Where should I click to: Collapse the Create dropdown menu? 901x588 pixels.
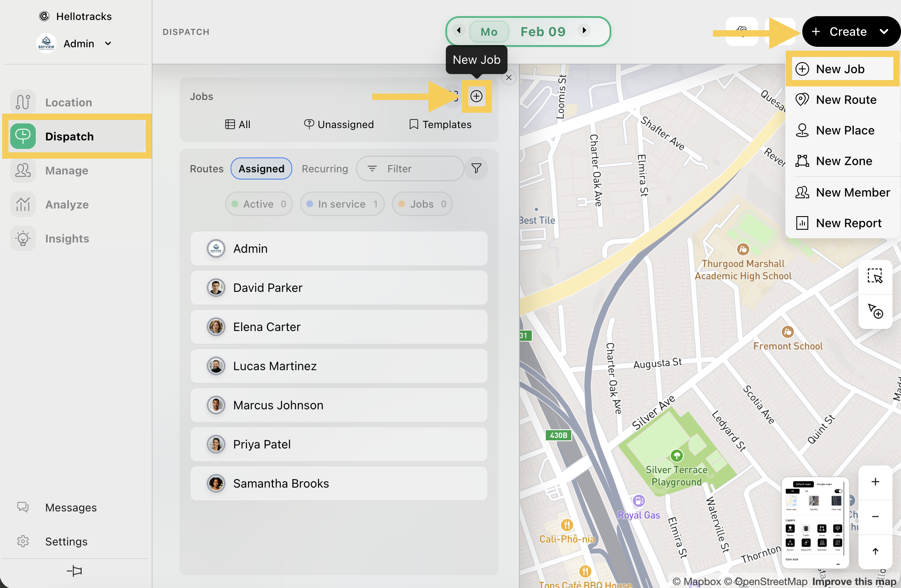tap(884, 31)
